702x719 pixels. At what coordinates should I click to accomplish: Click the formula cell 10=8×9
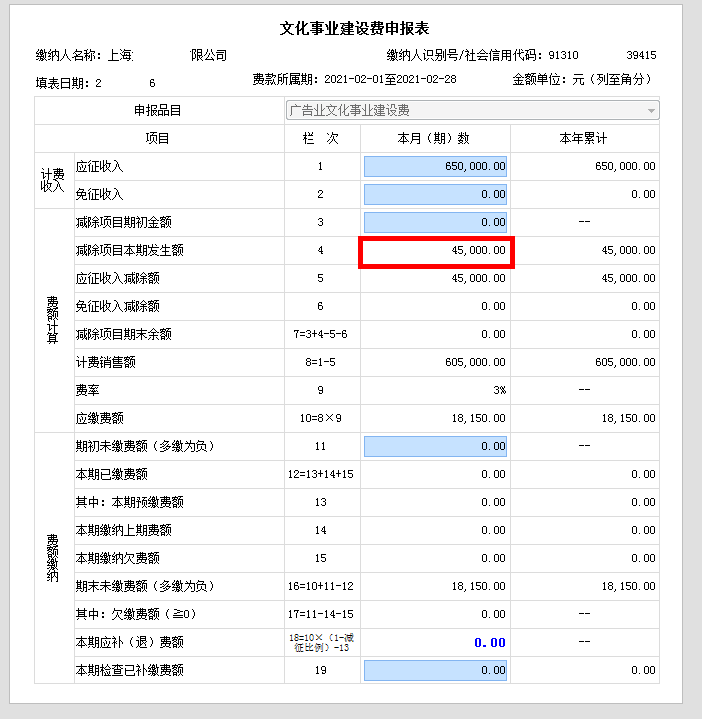[x=321, y=418]
